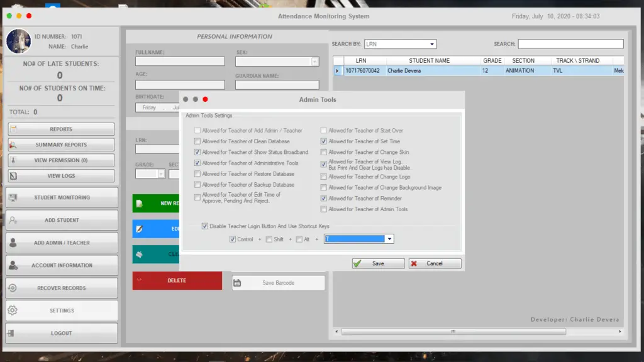
Task: Open the Reports panel via its icon
Action: click(14, 129)
